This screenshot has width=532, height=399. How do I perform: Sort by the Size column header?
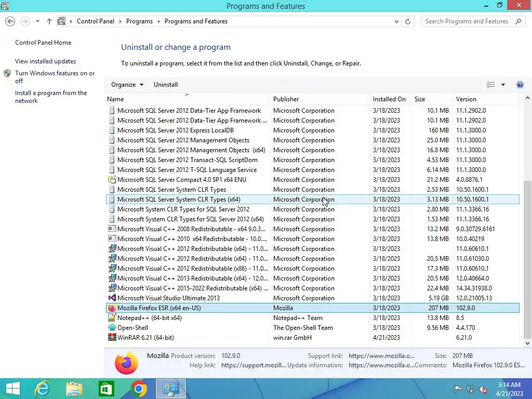coord(432,99)
